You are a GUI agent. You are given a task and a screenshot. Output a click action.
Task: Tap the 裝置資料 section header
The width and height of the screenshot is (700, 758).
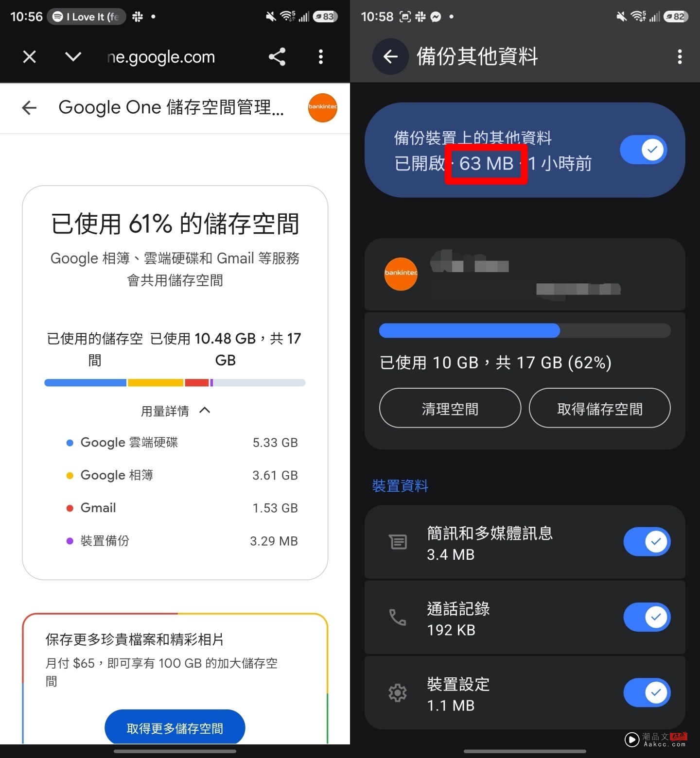tap(400, 486)
